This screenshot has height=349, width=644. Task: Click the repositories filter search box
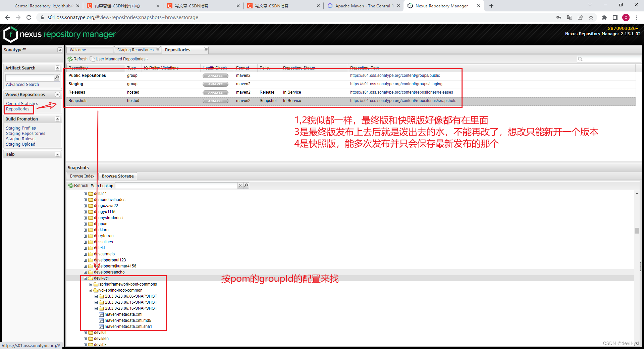coord(609,59)
